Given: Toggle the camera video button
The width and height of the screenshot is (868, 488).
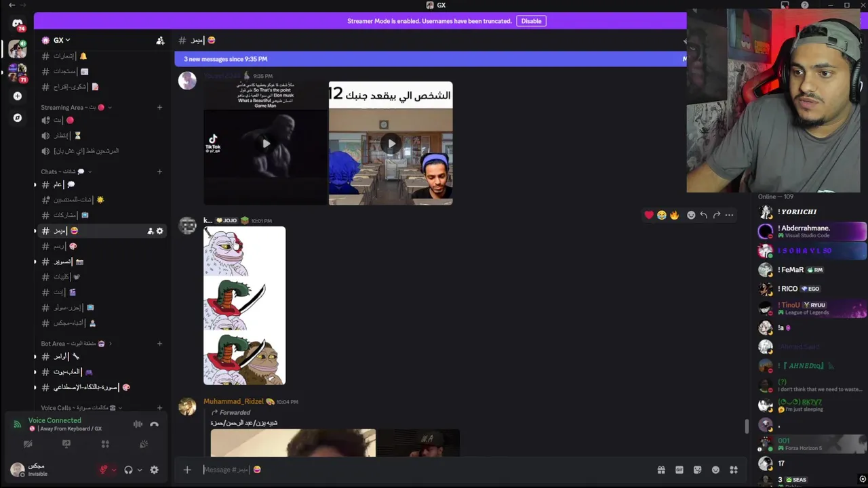Looking at the screenshot, I should 28,444.
